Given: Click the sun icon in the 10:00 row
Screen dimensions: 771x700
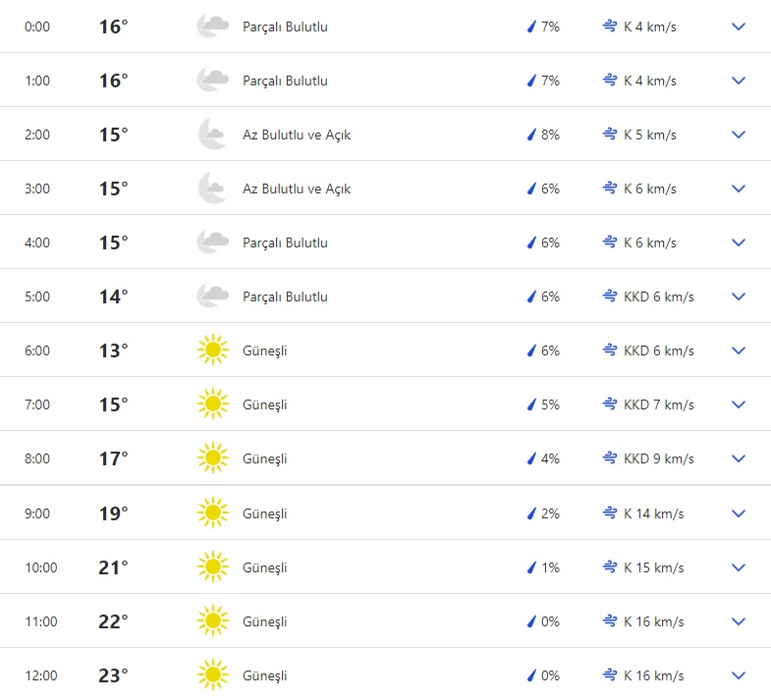Looking at the screenshot, I should (212, 567).
